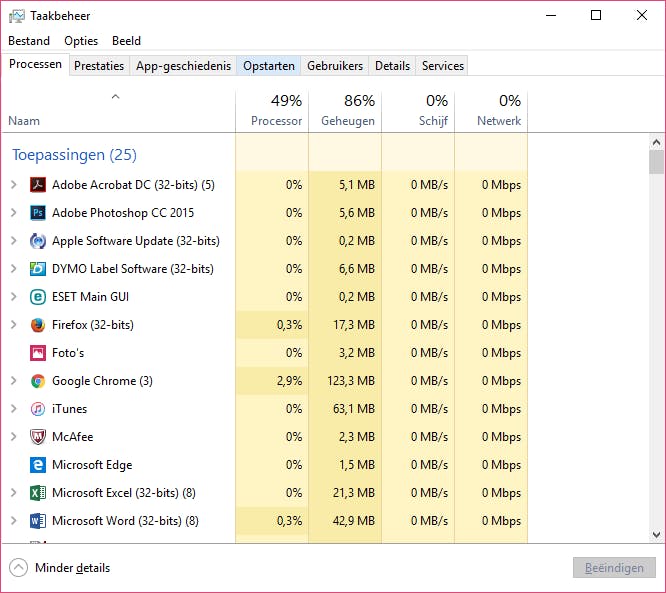Viewport: 666px width, 593px height.
Task: Click the Microsoft Excel icon
Action: pos(38,493)
